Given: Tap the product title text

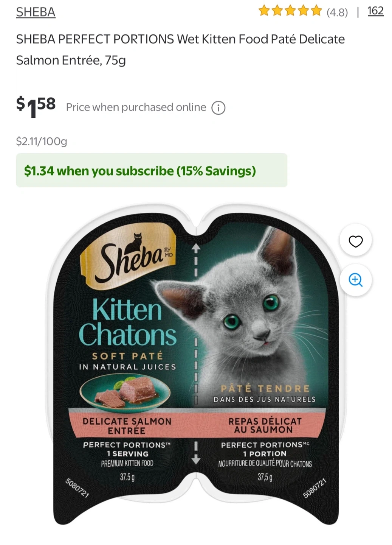Looking at the screenshot, I should [x=180, y=50].
